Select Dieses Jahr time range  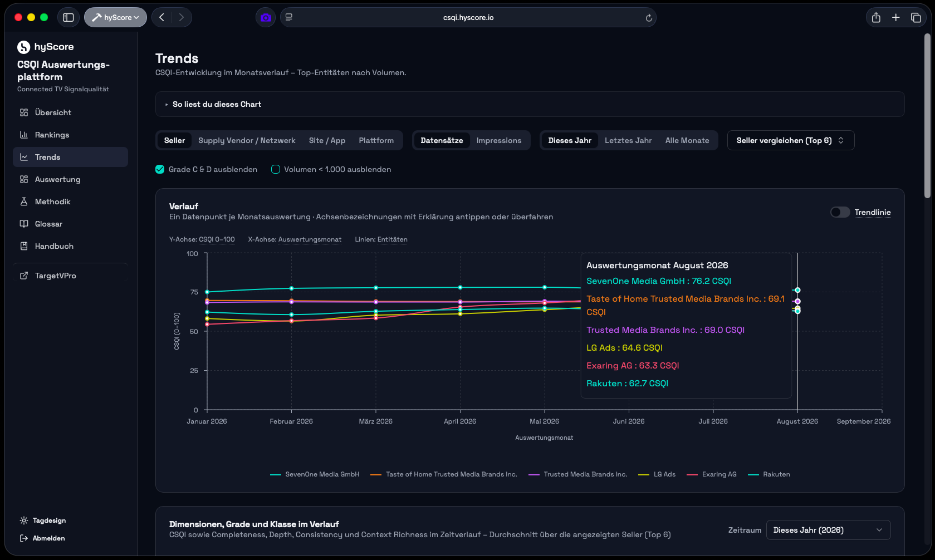[570, 140]
